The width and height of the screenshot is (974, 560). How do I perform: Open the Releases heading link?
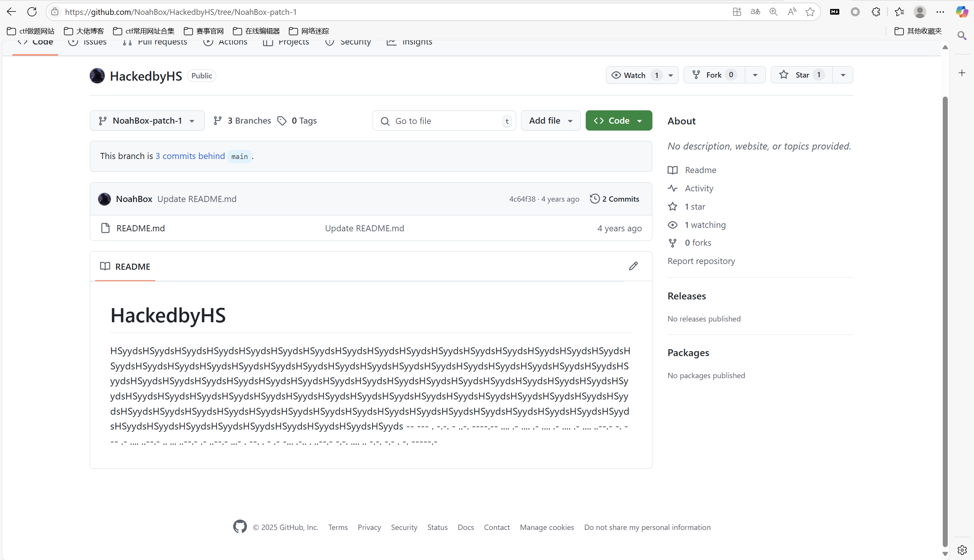pos(686,296)
